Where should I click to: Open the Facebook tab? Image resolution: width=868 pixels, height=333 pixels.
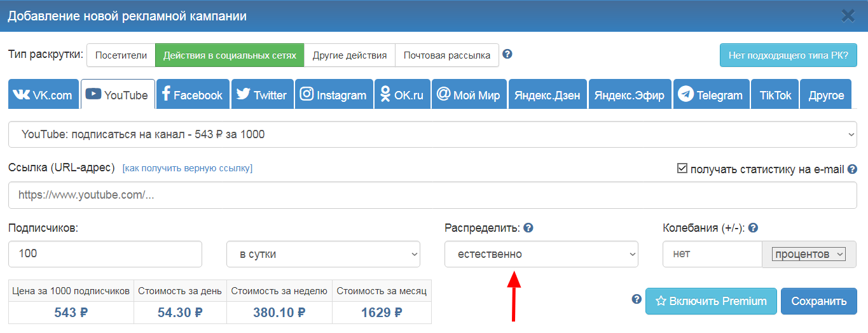pyautogui.click(x=193, y=95)
